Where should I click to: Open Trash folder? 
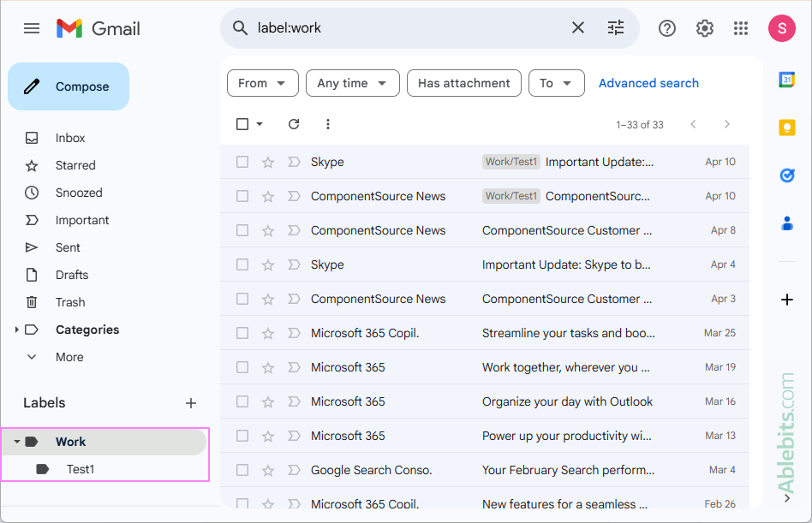coord(70,303)
